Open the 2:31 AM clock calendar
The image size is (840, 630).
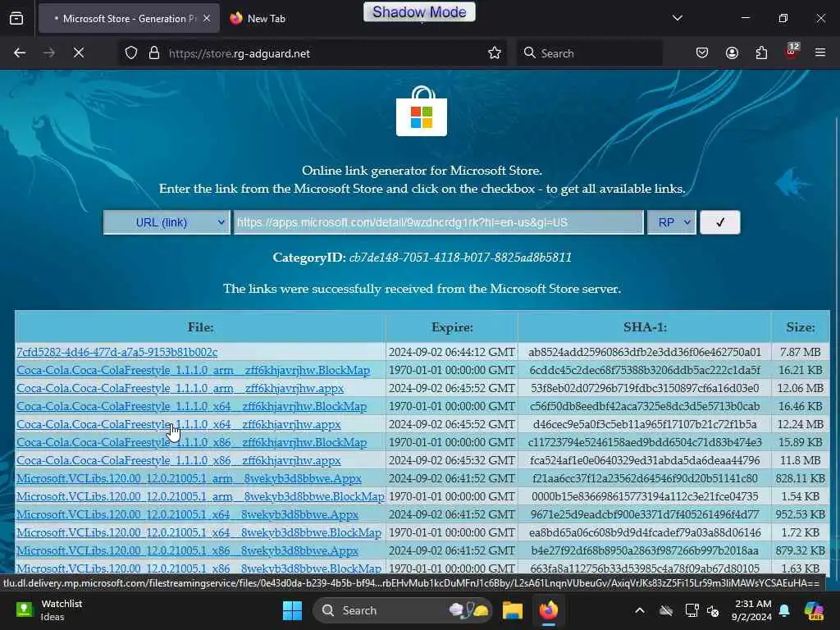pyautogui.click(x=751, y=610)
